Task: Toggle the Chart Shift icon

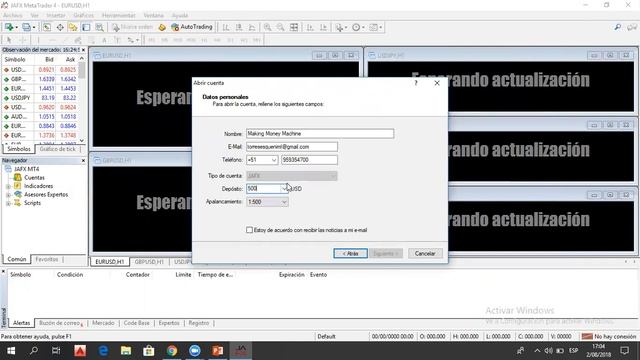Action: click(x=323, y=27)
